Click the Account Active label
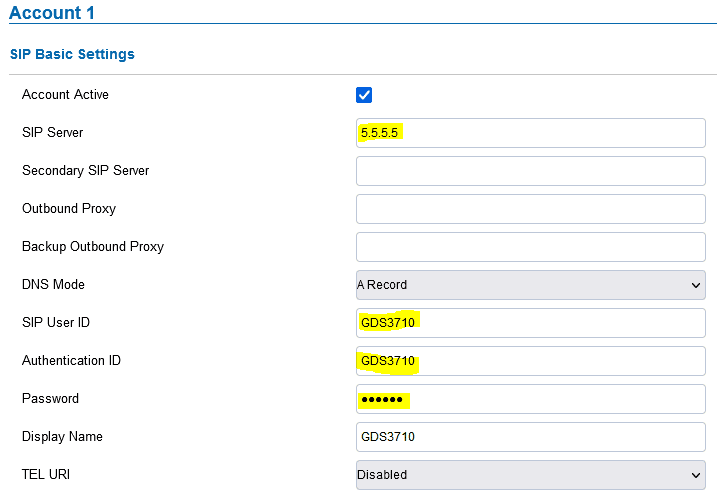717x502 pixels. pyautogui.click(x=65, y=94)
